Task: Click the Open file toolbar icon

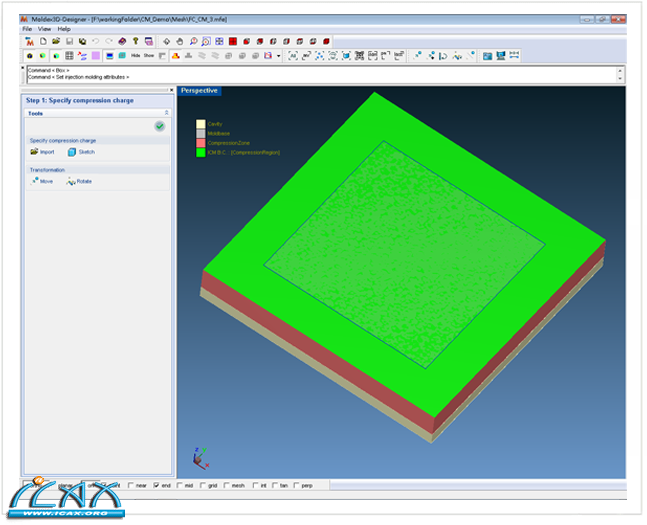Action: [x=56, y=41]
